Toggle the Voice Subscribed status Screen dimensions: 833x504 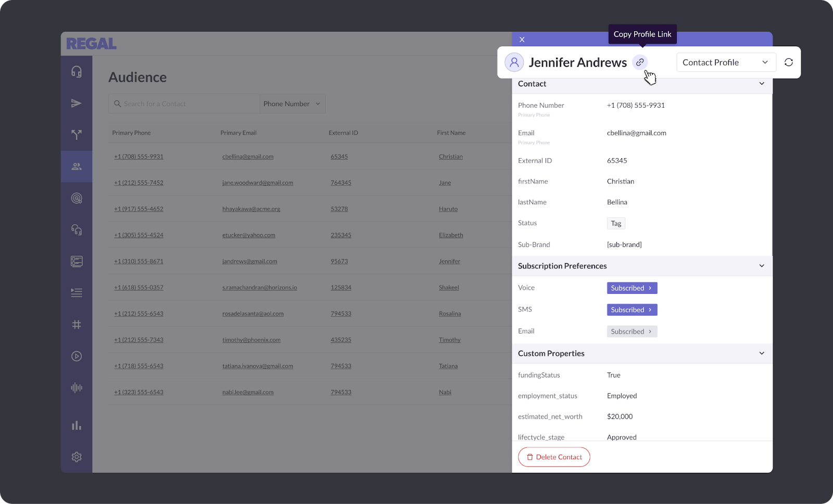point(632,288)
